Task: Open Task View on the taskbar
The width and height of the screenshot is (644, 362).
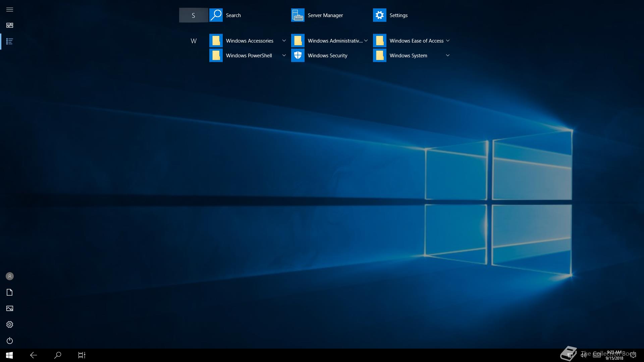Action: (x=82, y=355)
